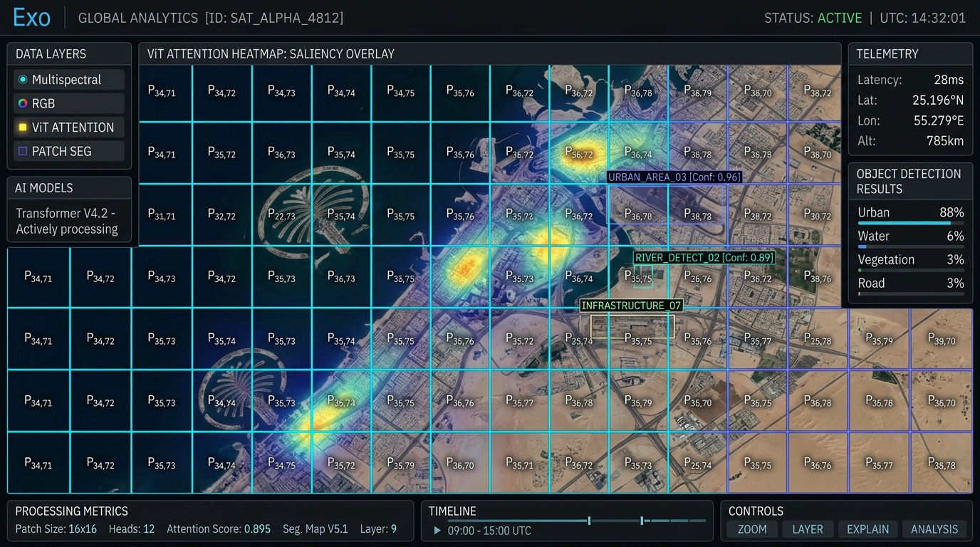Select patch P35,71
Image resolution: width=980 pixels, height=547 pixels.
[x=519, y=464]
